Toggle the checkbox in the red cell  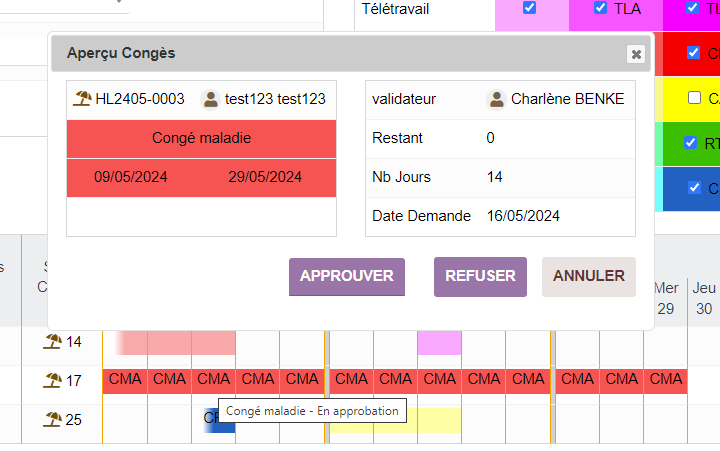[x=694, y=53]
